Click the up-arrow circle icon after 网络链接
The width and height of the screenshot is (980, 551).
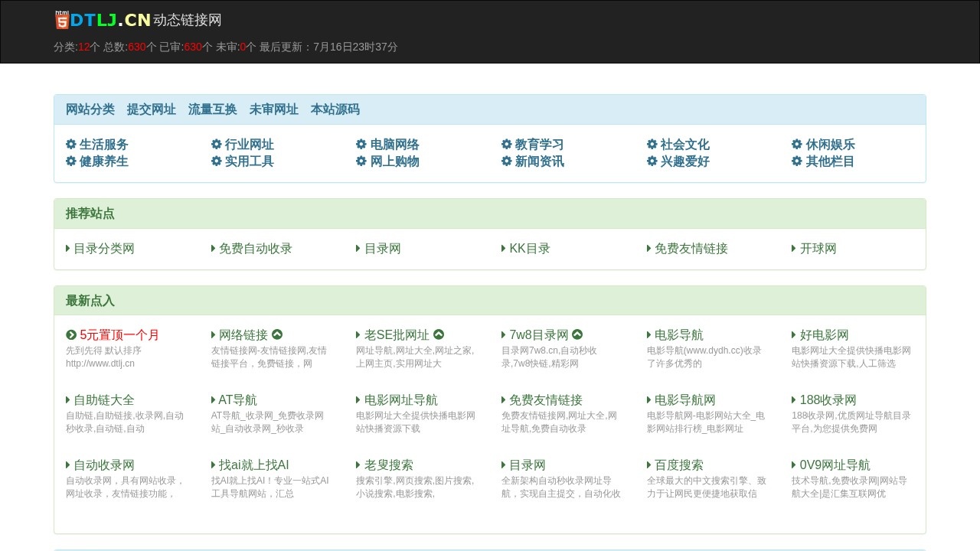[277, 334]
